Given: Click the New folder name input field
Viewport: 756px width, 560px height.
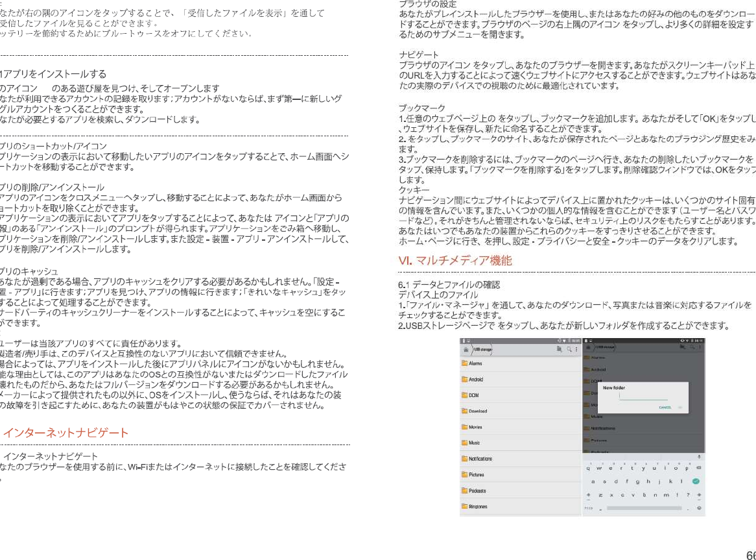Looking at the screenshot, I should (x=644, y=396).
